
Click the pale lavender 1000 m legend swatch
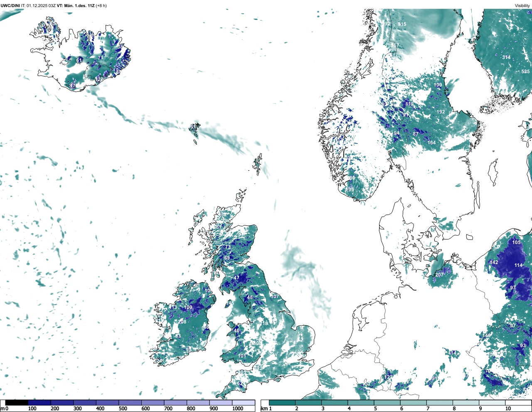[x=243, y=403]
